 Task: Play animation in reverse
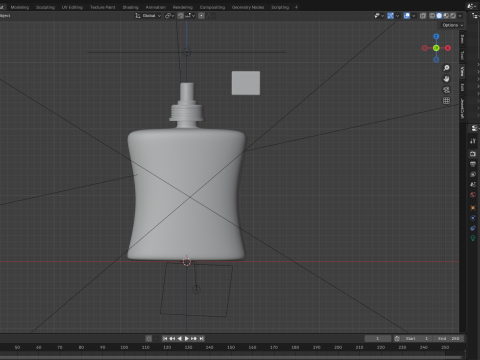pos(179,339)
